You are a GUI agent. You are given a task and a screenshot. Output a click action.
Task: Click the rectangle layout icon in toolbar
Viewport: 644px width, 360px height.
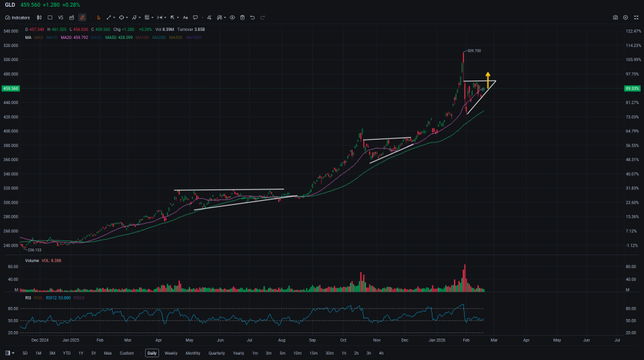point(50,17)
